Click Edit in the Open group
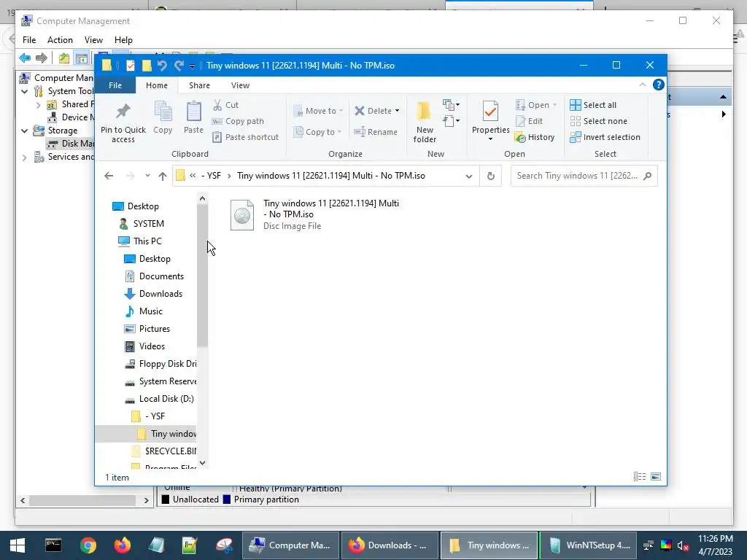 [x=530, y=121]
